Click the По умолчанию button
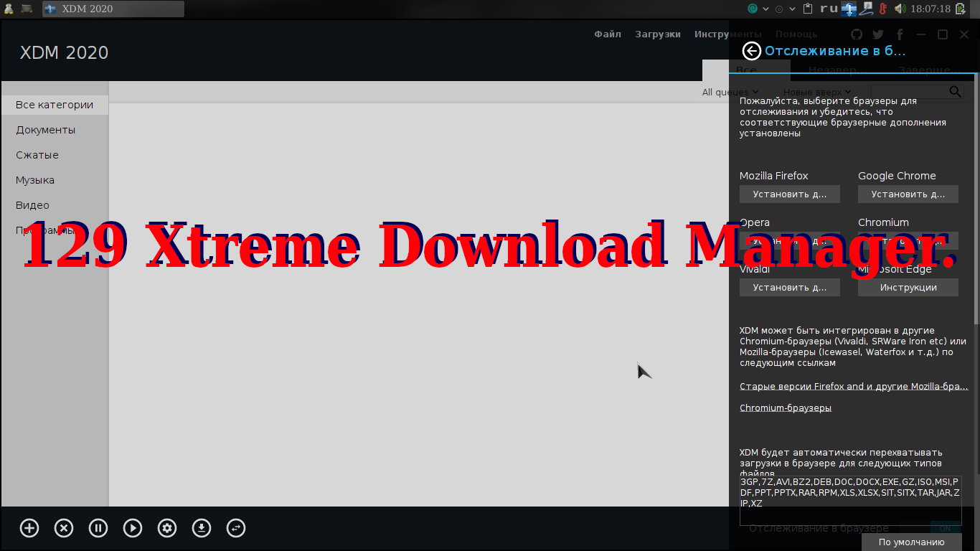The height and width of the screenshot is (551, 980). pyautogui.click(x=912, y=542)
